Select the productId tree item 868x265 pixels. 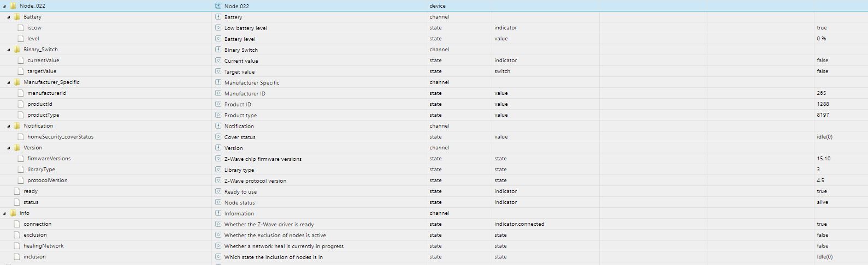pos(40,104)
